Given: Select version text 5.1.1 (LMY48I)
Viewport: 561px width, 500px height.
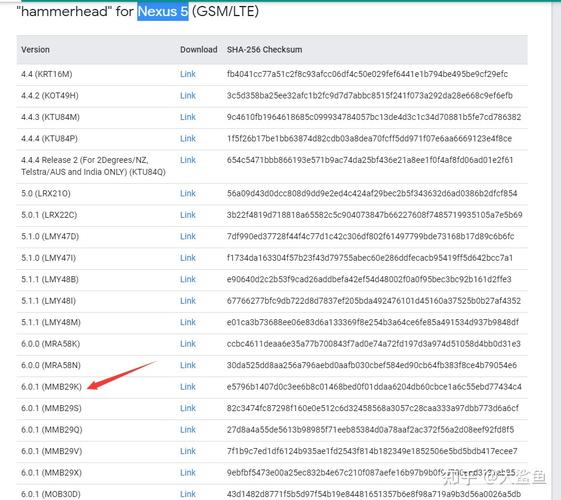Looking at the screenshot, I should (49, 301).
